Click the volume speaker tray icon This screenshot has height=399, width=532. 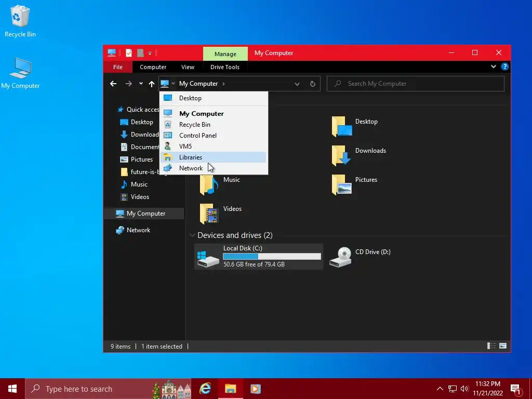[464, 389]
